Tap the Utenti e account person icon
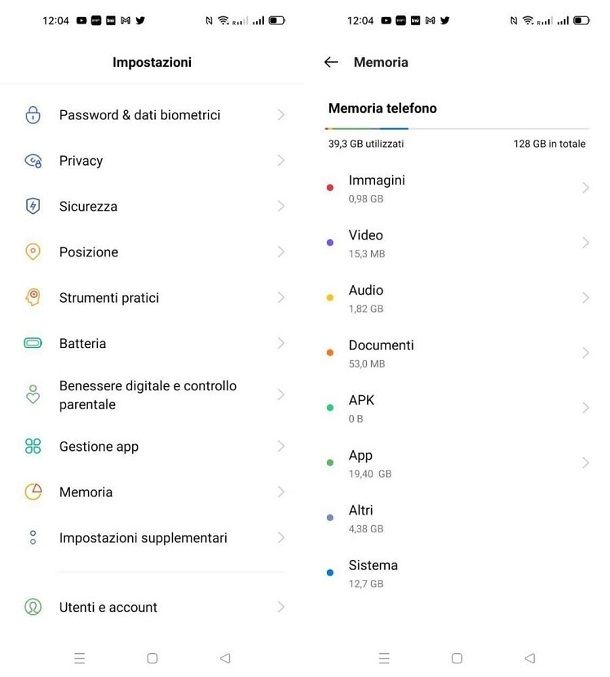The height and width of the screenshot is (677, 610). (33, 607)
